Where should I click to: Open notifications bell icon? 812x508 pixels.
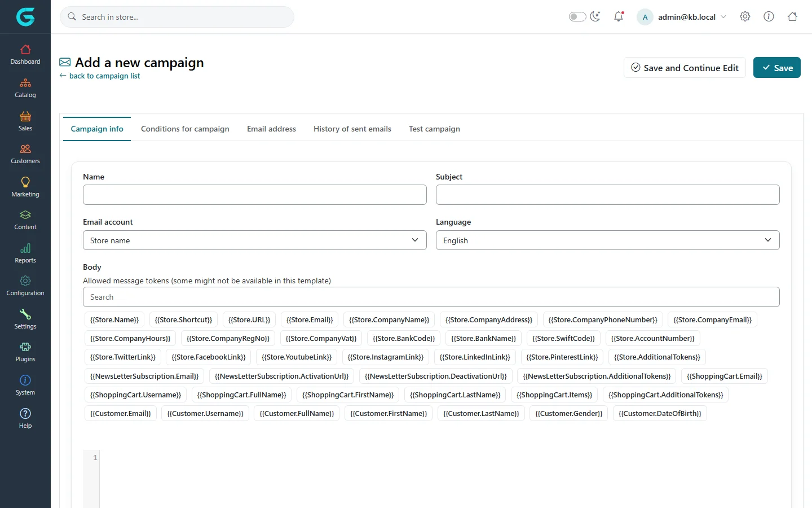pyautogui.click(x=619, y=17)
